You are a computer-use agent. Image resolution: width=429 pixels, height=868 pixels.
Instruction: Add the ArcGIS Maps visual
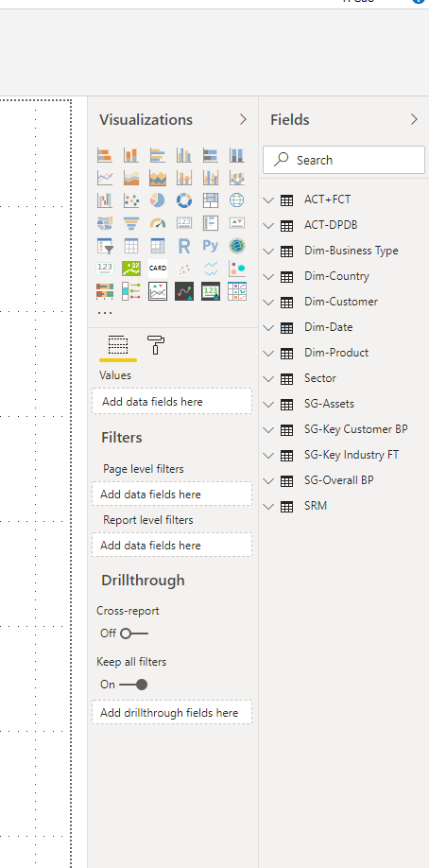237,246
